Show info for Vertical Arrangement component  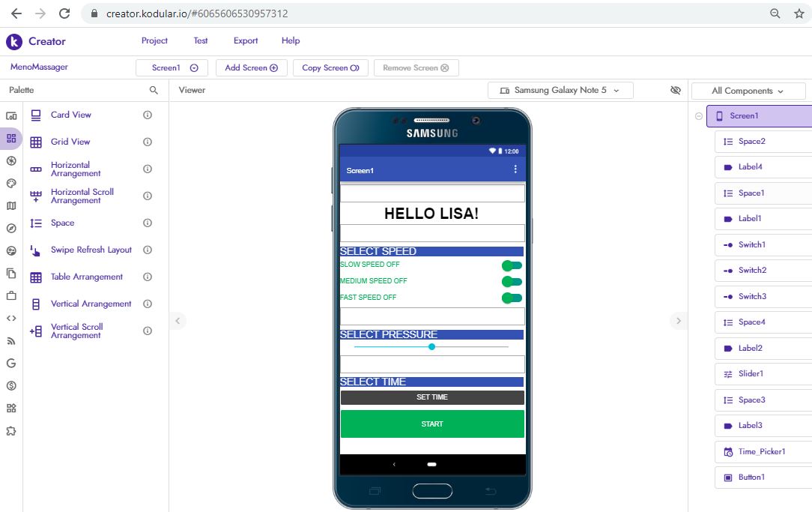pyautogui.click(x=148, y=304)
